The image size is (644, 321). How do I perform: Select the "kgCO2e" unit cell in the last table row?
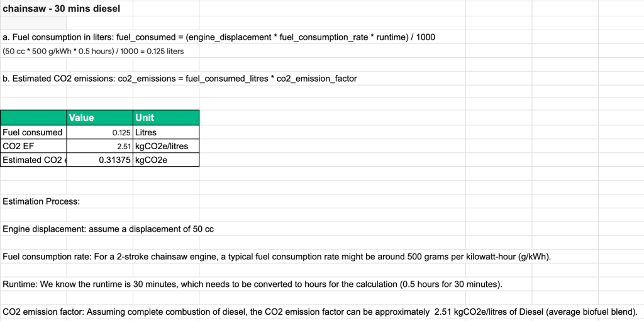166,160
